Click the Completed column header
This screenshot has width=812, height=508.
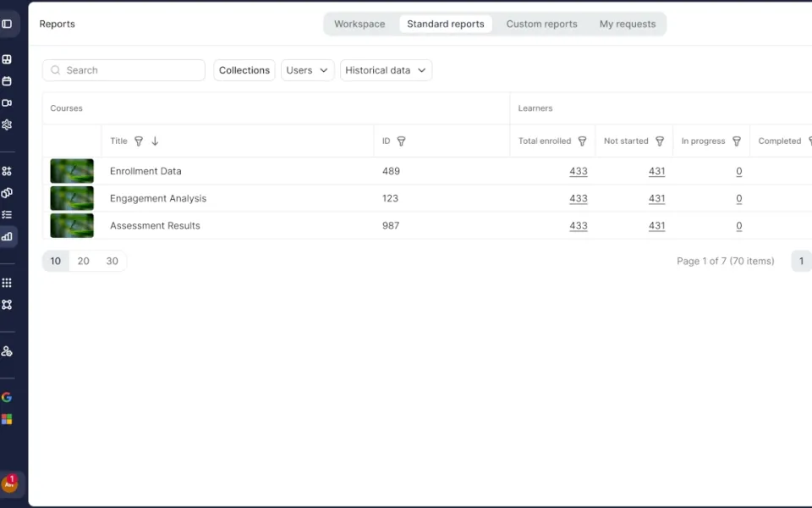pyautogui.click(x=780, y=141)
